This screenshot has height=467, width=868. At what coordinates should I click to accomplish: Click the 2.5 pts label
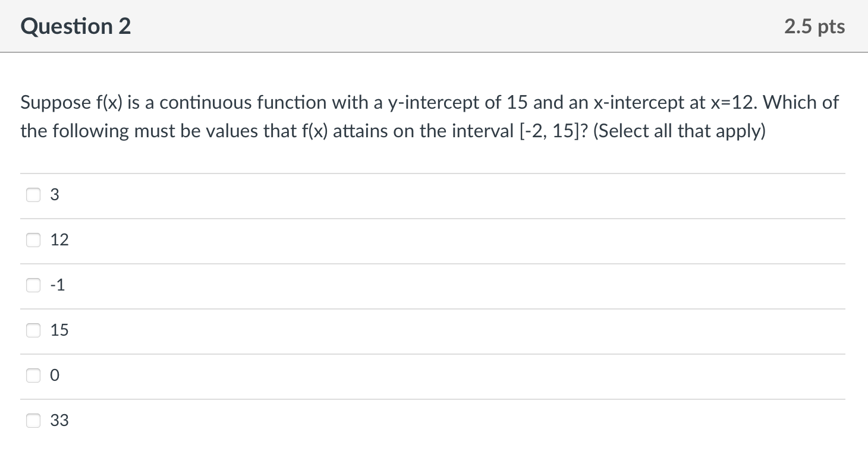814,26
